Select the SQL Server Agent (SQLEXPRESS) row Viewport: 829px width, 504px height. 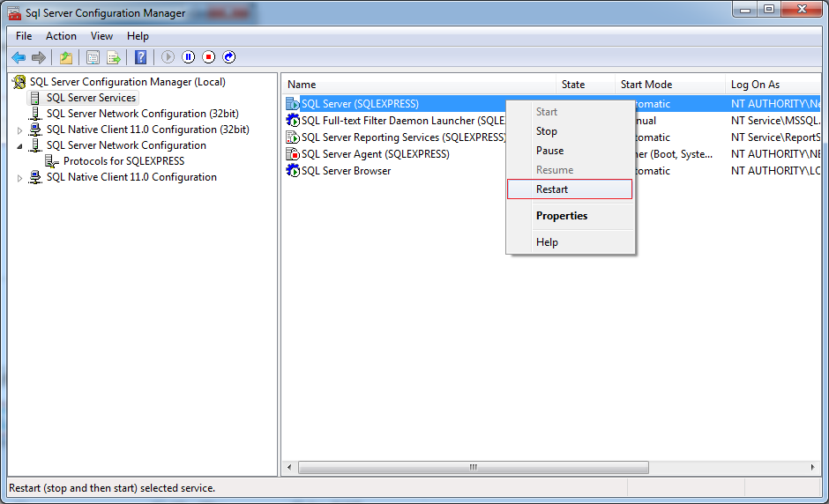tap(376, 154)
